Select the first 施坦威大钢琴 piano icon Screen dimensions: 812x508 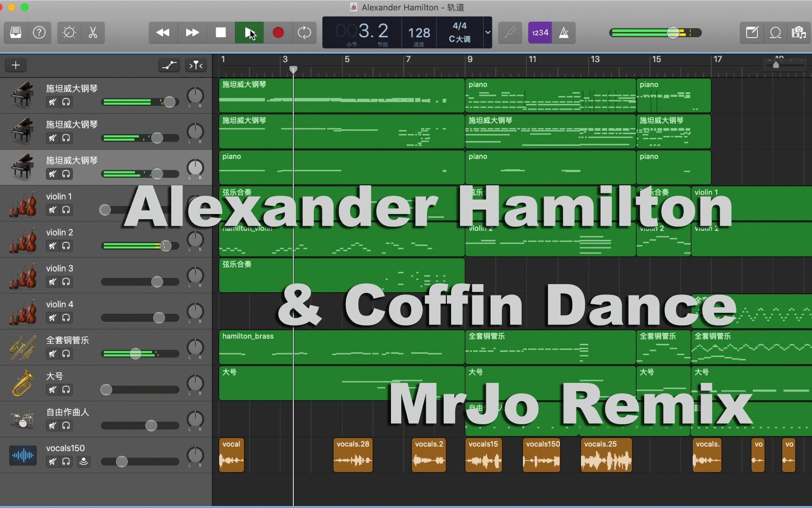pyautogui.click(x=23, y=95)
